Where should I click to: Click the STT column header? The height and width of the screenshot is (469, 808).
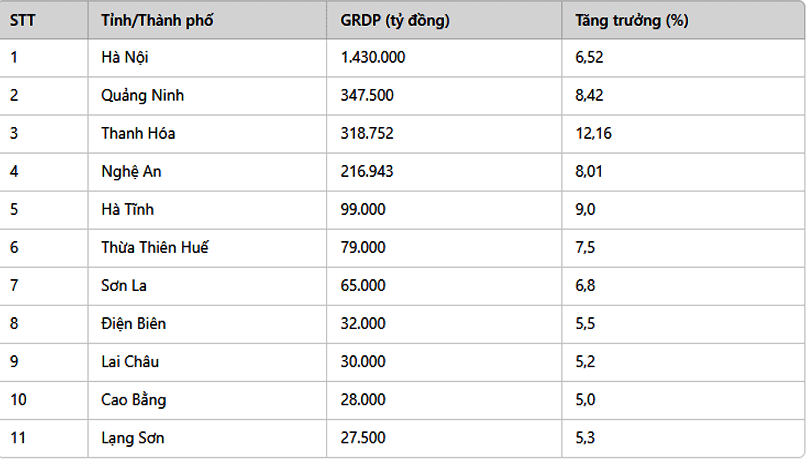pos(44,20)
